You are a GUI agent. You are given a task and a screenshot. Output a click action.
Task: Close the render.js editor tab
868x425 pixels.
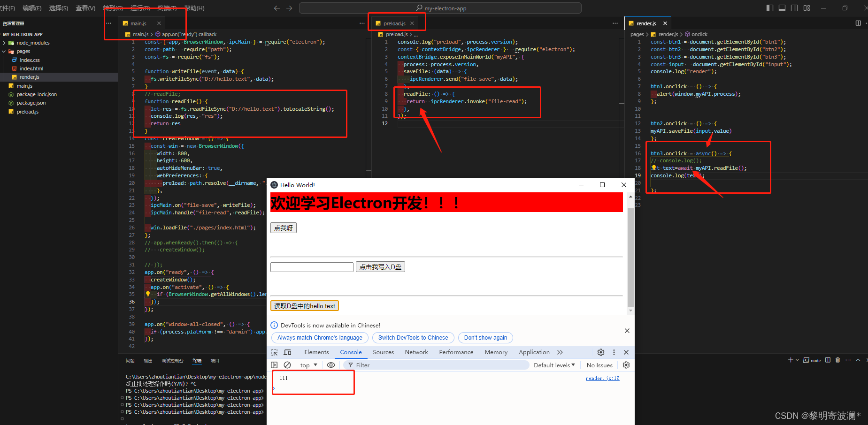click(x=665, y=23)
